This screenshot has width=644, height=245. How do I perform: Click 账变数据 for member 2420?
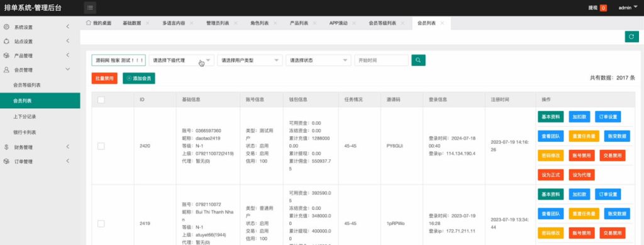tap(617, 136)
